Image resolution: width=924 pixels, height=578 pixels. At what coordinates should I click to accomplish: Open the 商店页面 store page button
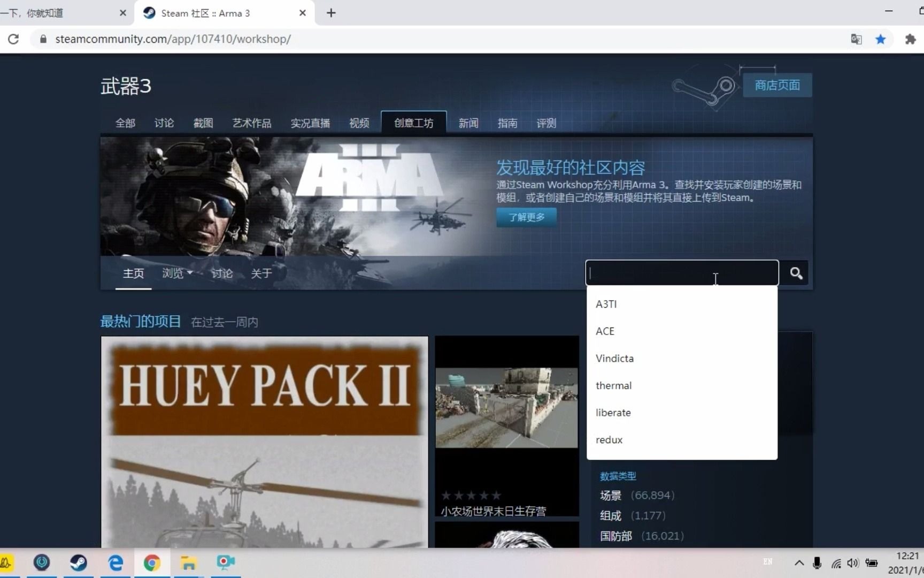pyautogui.click(x=777, y=85)
